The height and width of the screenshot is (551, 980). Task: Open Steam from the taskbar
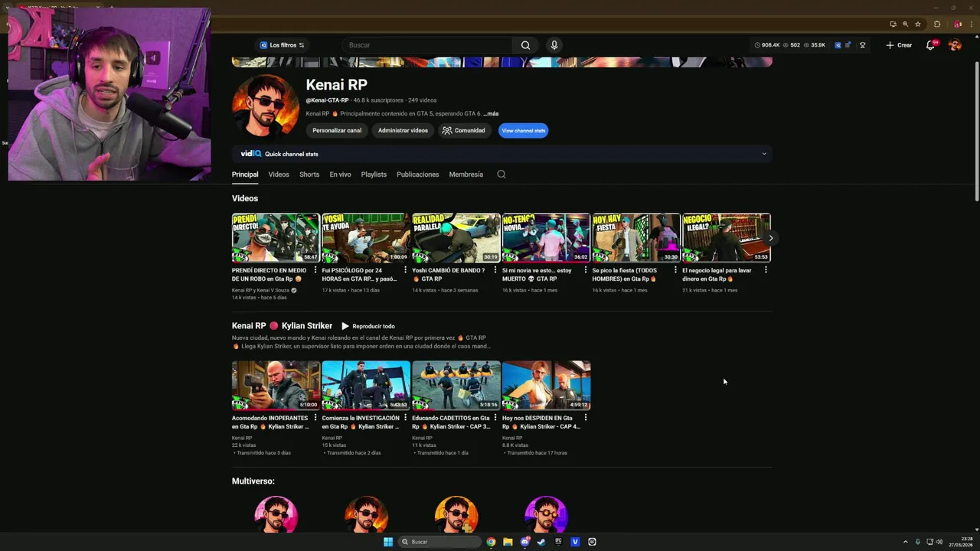541,542
